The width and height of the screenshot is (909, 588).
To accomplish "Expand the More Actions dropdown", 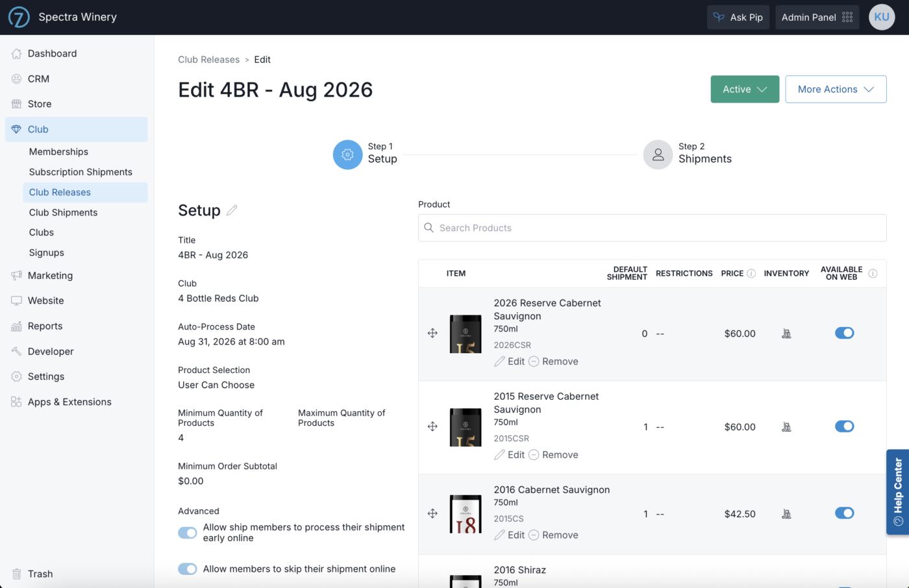I will coord(836,90).
